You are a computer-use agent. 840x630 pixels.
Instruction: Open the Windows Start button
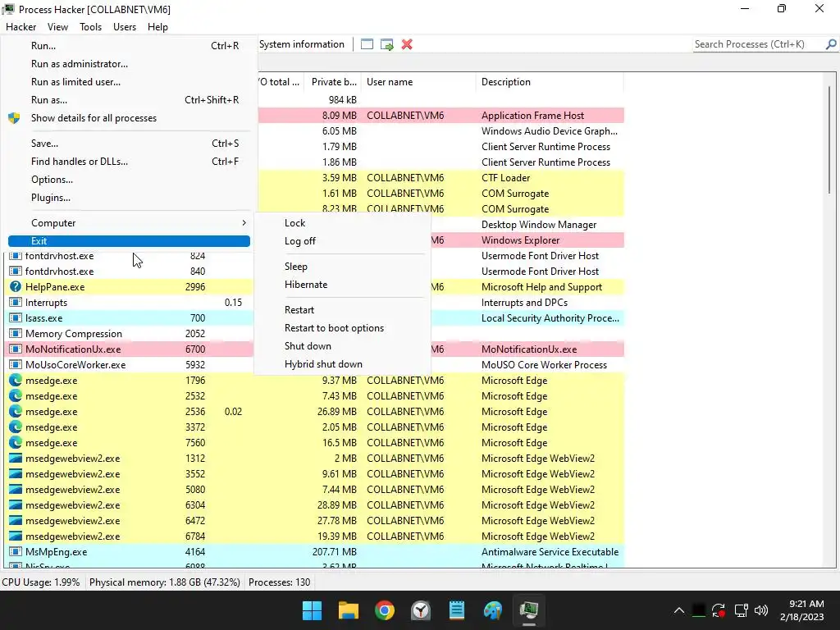pyautogui.click(x=312, y=610)
